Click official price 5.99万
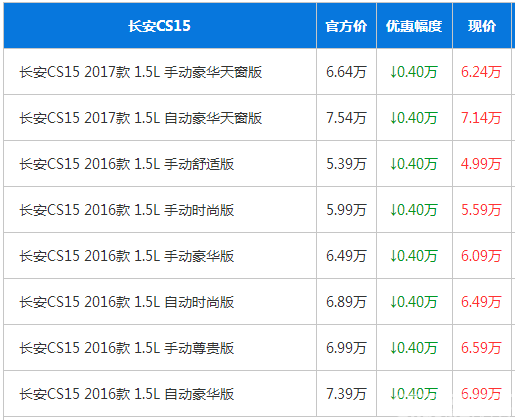This screenshot has width=515, height=420. click(346, 210)
